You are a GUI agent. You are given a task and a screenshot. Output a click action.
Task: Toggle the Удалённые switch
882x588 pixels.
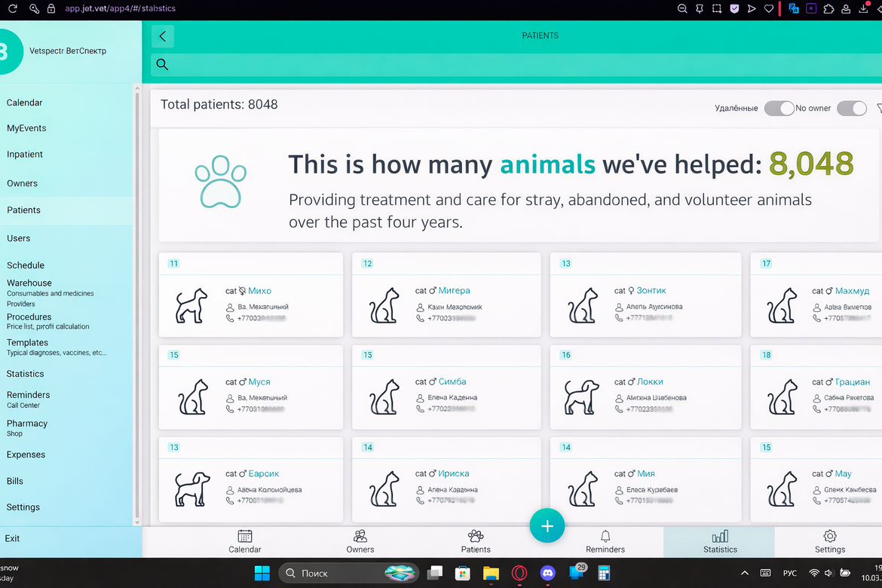click(x=779, y=109)
